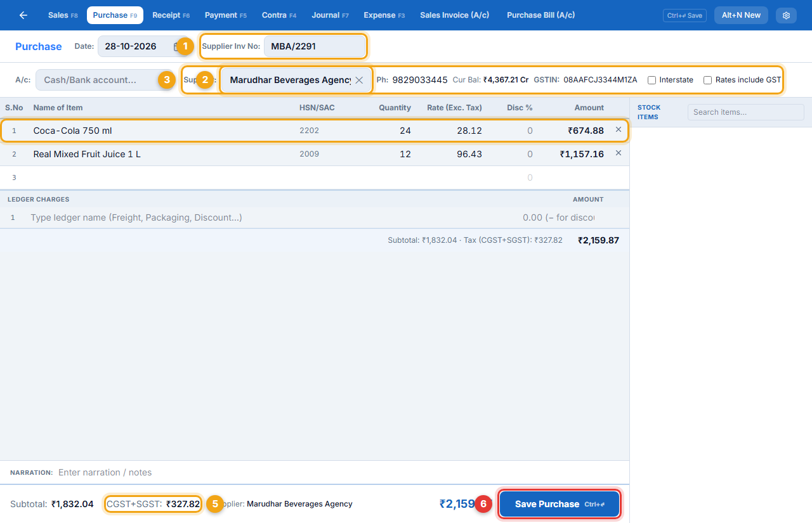The image size is (812, 523).
Task: Open Sales Invoice (A/c) tab
Action: (454, 15)
